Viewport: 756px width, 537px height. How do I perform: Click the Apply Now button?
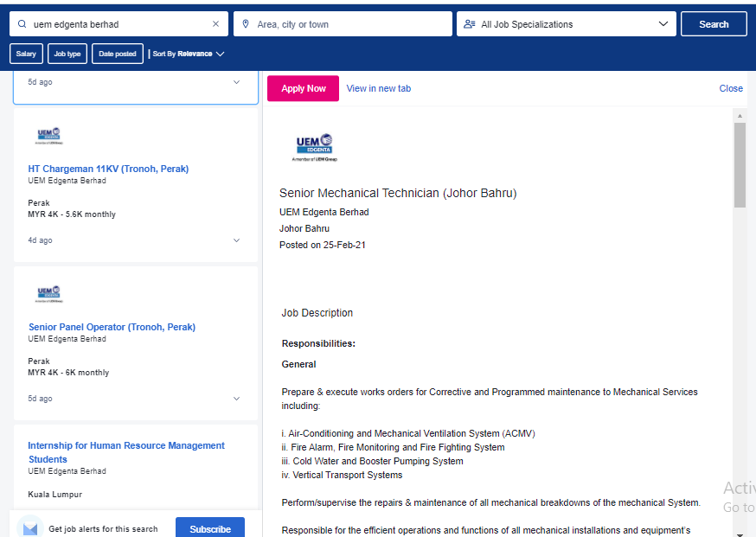pyautogui.click(x=304, y=88)
